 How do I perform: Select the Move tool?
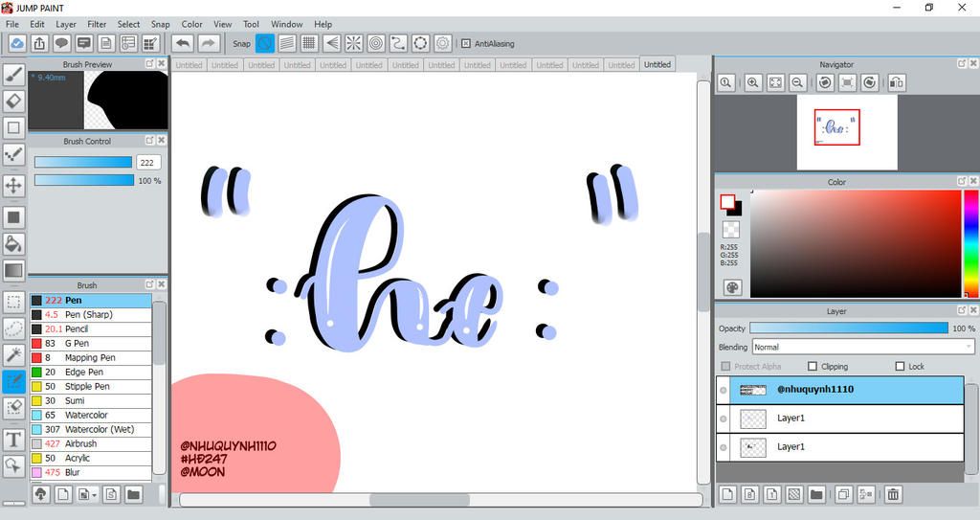(x=13, y=186)
